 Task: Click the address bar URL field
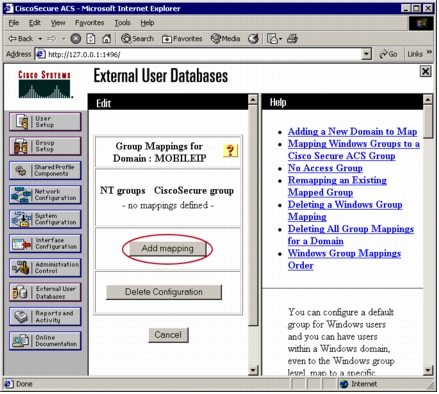pos(199,54)
